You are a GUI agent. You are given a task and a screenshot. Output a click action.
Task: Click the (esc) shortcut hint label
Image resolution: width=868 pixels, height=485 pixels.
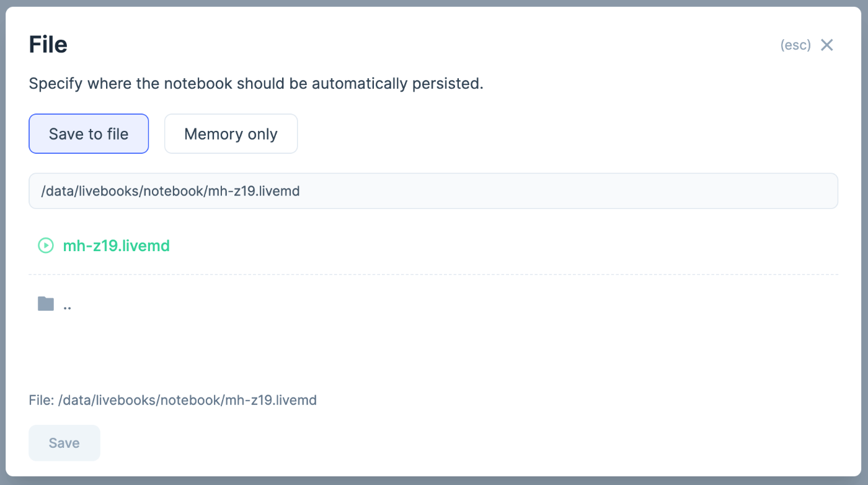tap(795, 45)
